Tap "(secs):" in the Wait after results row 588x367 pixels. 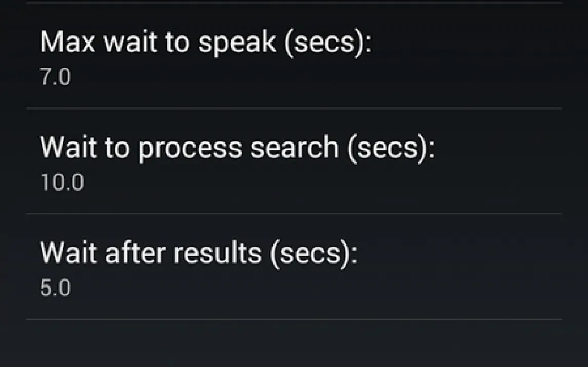tap(312, 253)
